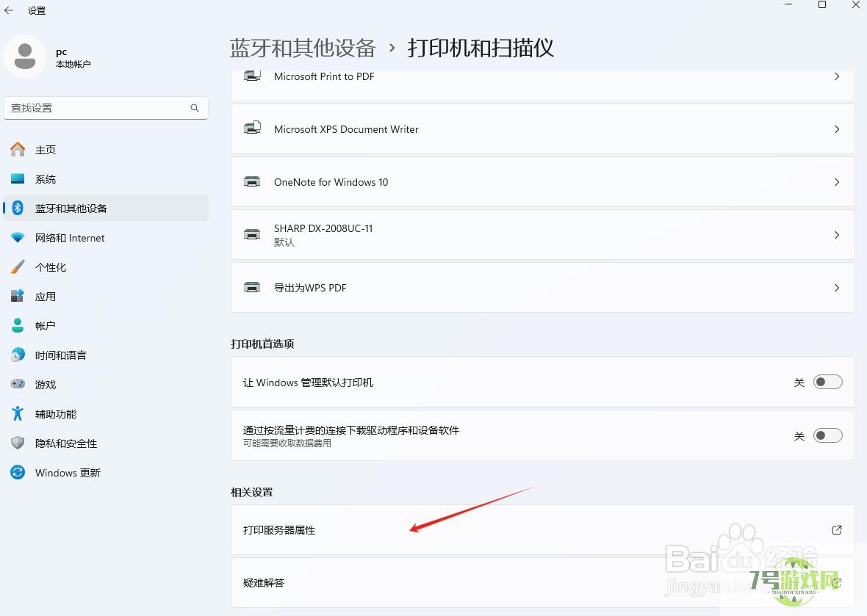This screenshot has width=867, height=616.
Task: Open 辅助功能 settings section
Action: point(106,414)
